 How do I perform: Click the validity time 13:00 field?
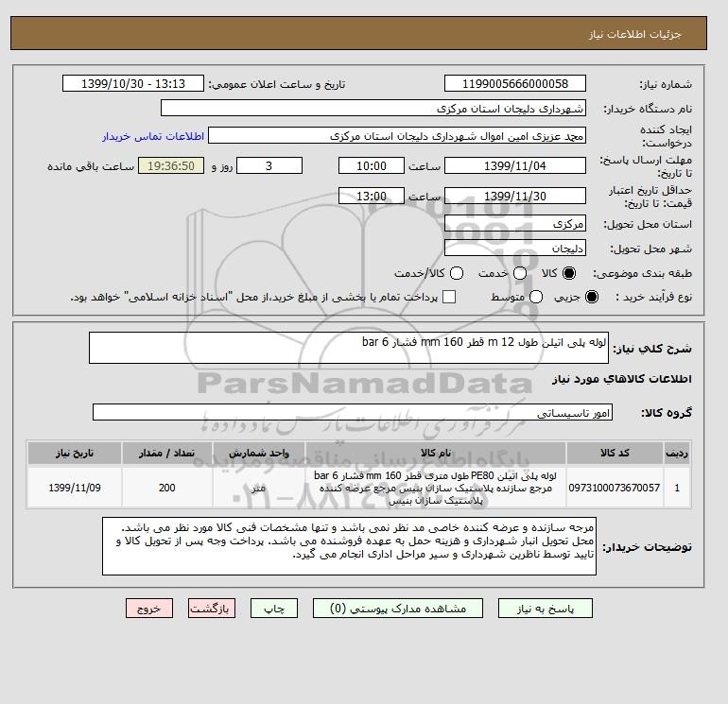click(x=372, y=196)
